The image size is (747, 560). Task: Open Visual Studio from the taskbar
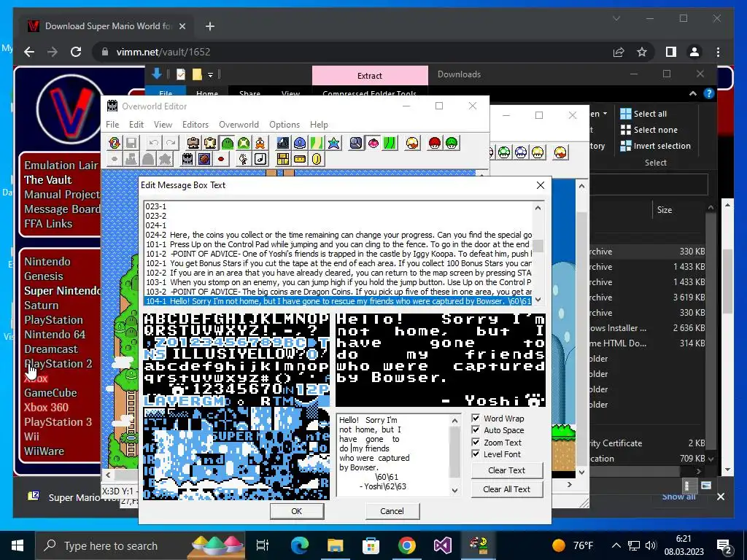click(443, 545)
